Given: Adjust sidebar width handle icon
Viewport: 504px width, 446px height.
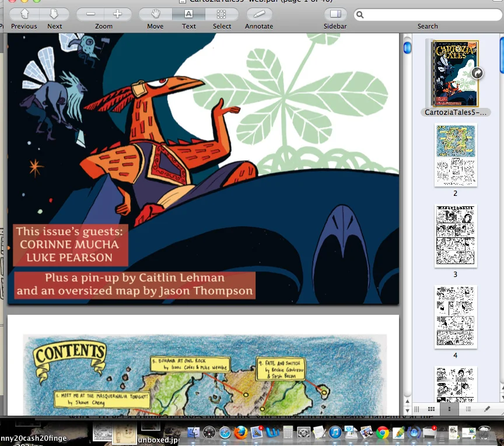Looking at the screenshot, I should 417,409.
